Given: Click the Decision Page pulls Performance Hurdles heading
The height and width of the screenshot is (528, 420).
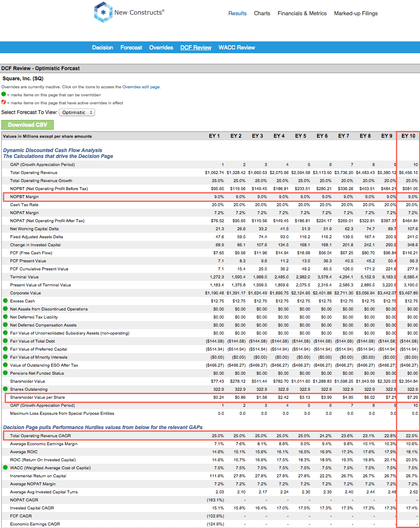Looking at the screenshot, I should pyautogui.click(x=103, y=427).
